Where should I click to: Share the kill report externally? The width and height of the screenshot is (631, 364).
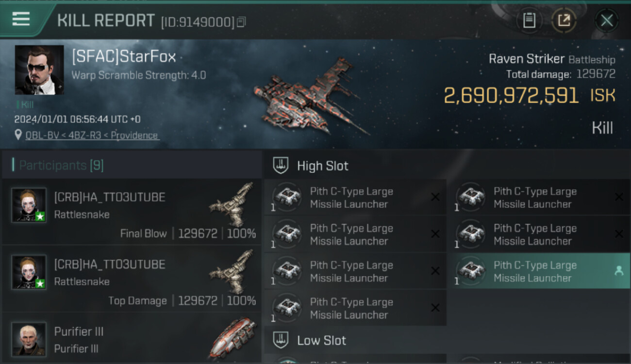pos(564,20)
